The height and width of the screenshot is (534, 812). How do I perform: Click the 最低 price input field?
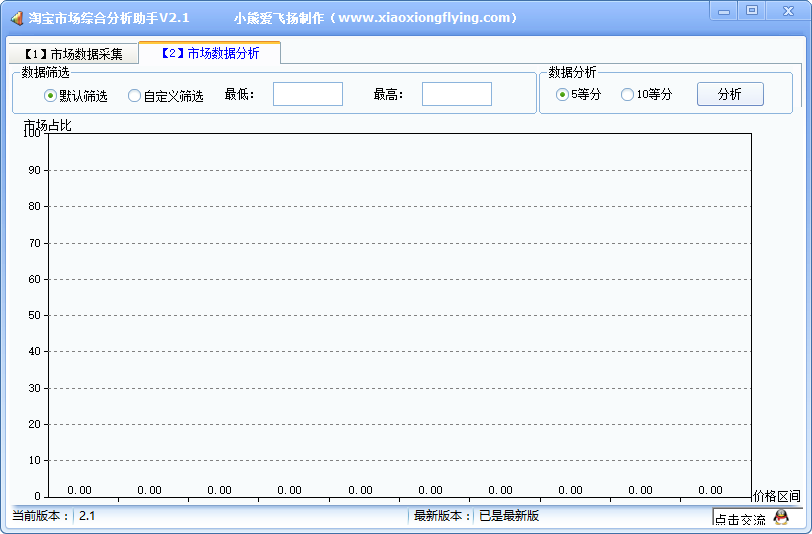click(307, 94)
